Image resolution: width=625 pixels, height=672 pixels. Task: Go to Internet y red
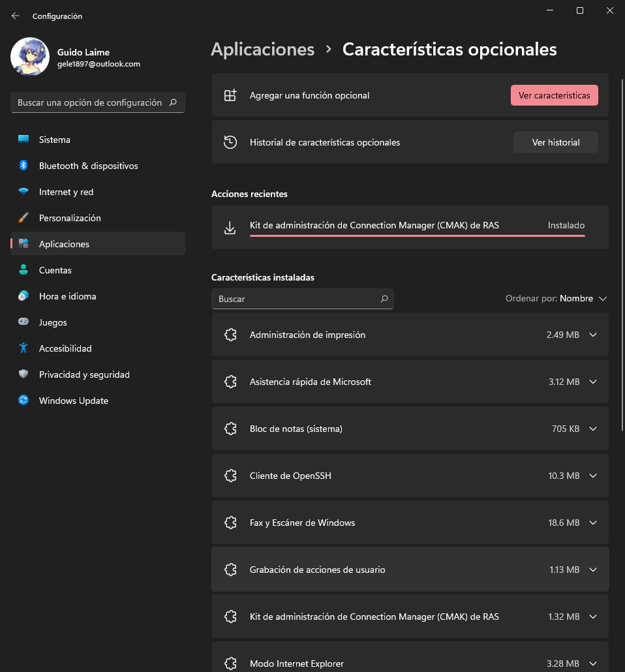[x=98, y=192]
